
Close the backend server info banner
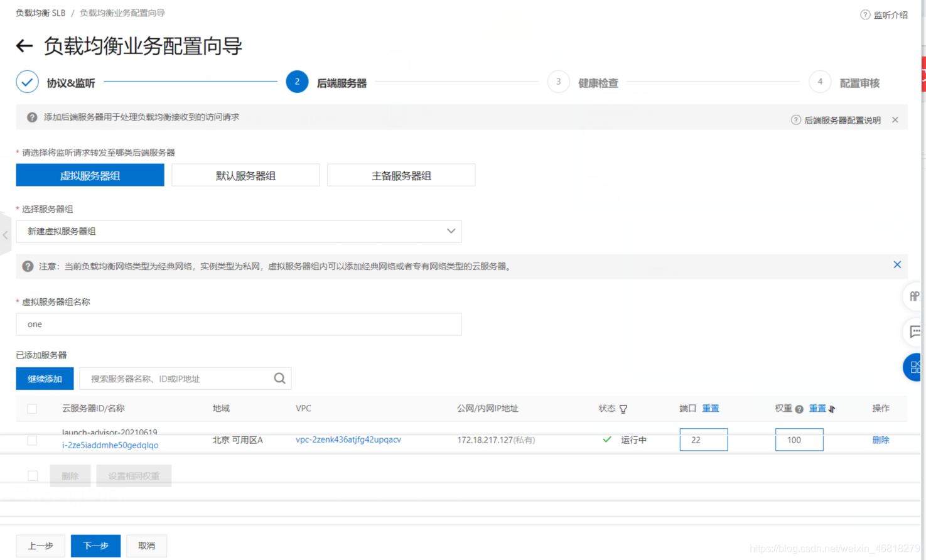(x=895, y=120)
